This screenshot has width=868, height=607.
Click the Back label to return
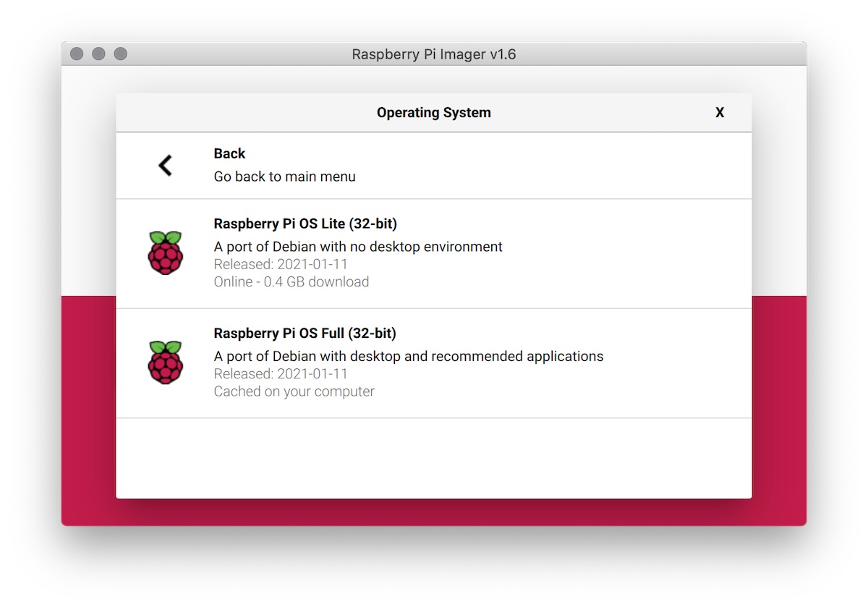coord(229,153)
